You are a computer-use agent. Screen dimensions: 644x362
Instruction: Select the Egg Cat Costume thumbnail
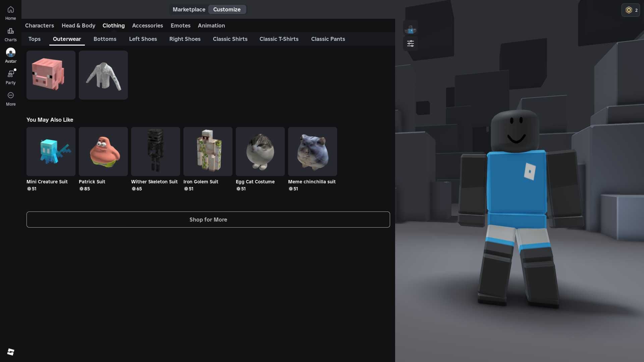(260, 152)
